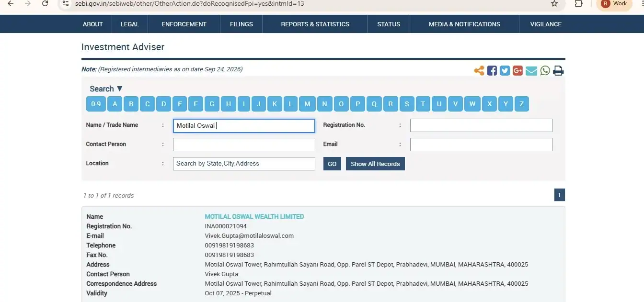This screenshot has height=302, width=644.
Task: Open browser extensions puzzle icon
Action: point(578,3)
